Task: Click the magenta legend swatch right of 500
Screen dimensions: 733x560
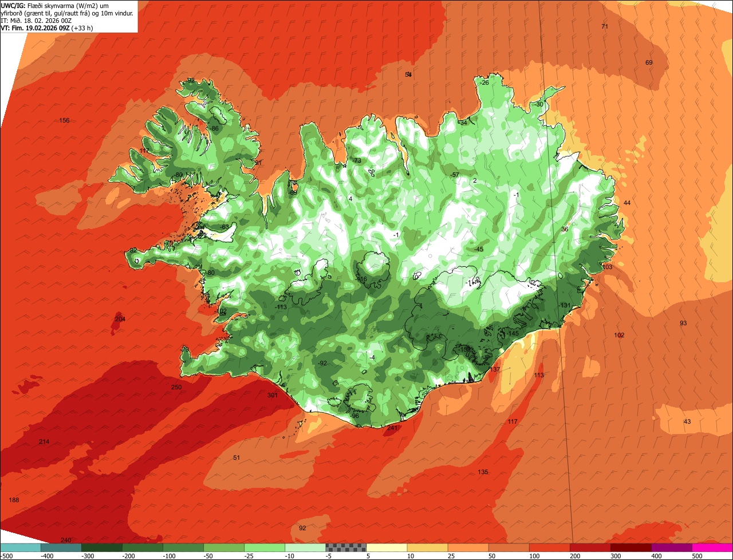Action: pos(712,547)
